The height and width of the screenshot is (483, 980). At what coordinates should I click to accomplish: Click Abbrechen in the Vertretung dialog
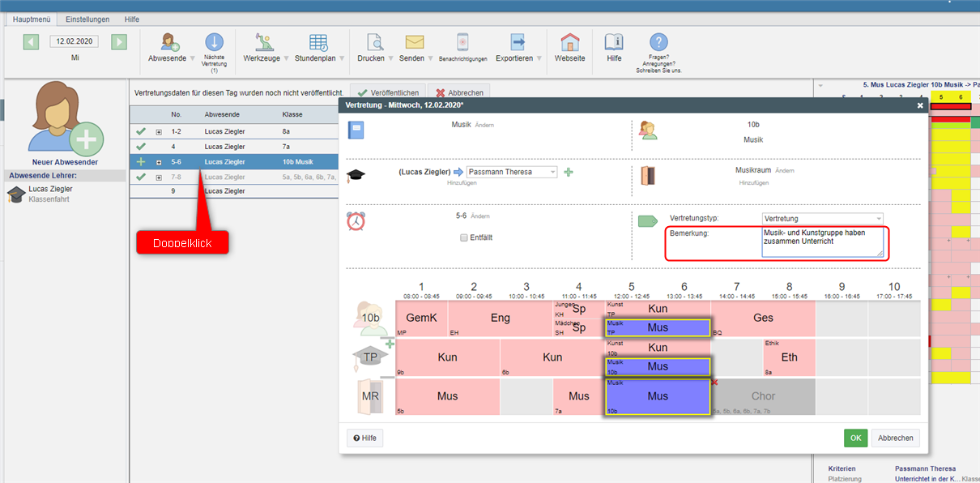tap(896, 438)
